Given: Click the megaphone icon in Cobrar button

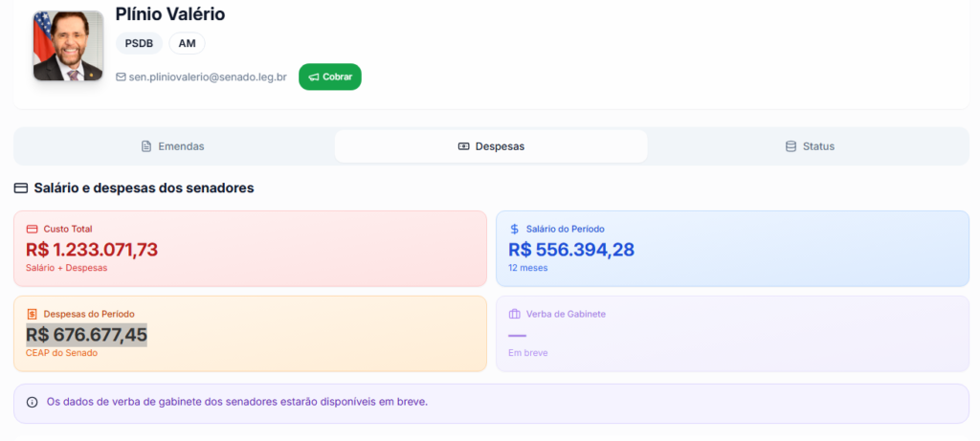Looking at the screenshot, I should coord(313,77).
